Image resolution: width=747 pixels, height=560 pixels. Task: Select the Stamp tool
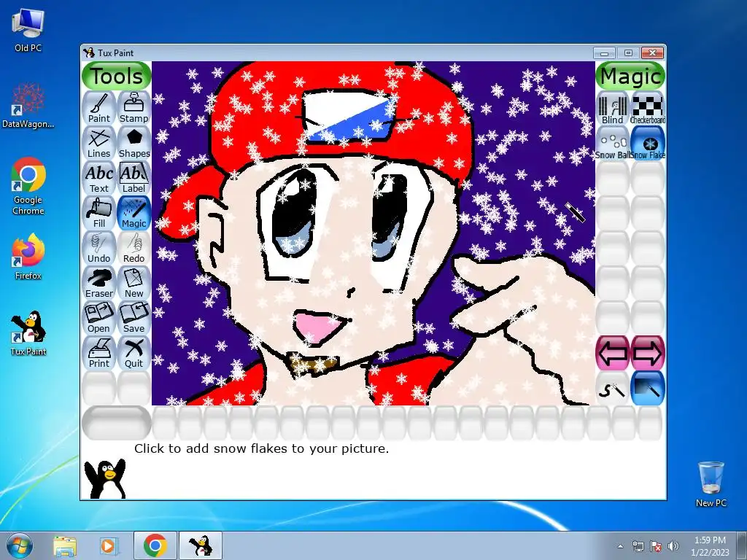pyautogui.click(x=134, y=108)
